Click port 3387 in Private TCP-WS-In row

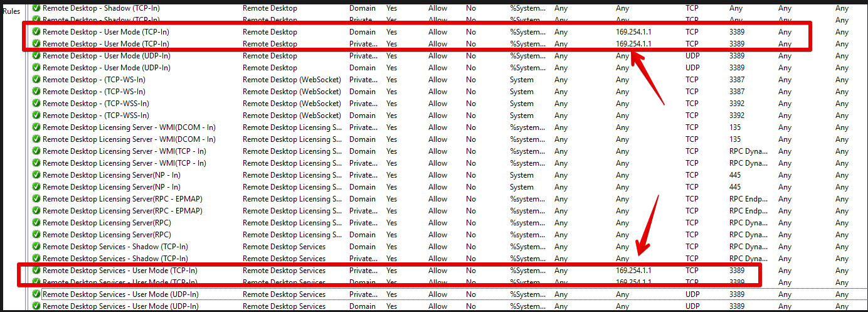(x=737, y=80)
